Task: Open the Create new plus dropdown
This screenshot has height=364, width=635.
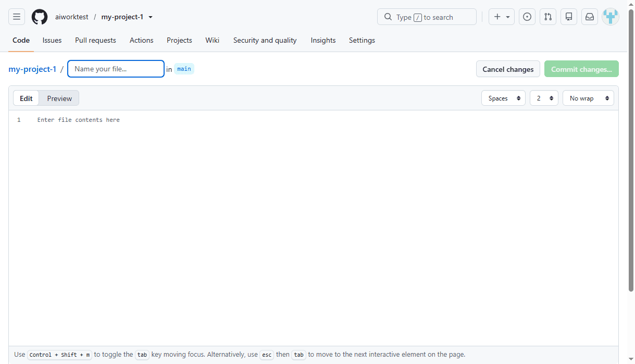Action: click(x=502, y=17)
